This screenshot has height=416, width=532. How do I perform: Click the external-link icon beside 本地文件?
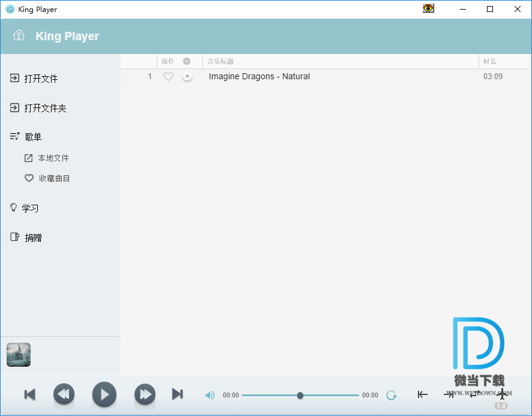coord(28,158)
